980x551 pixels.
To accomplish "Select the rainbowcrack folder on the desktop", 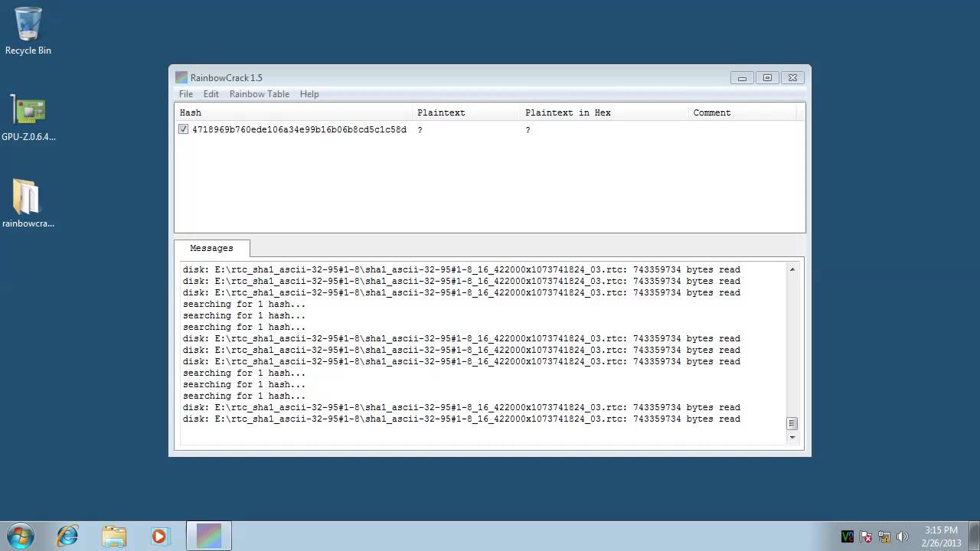I will (x=28, y=204).
